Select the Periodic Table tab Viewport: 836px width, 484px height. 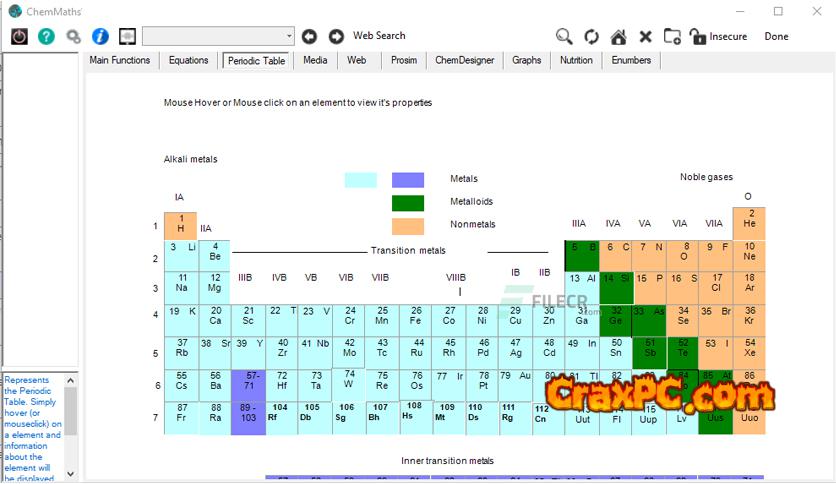[x=256, y=61]
